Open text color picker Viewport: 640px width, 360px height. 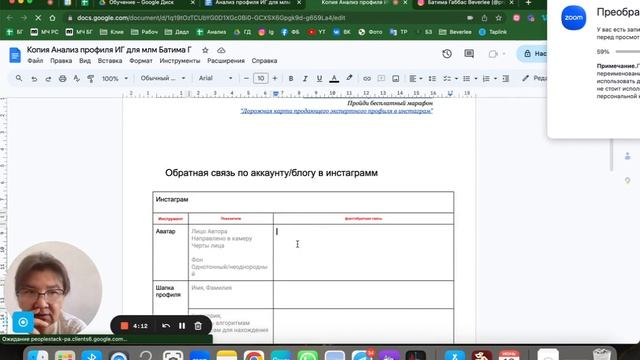click(334, 78)
